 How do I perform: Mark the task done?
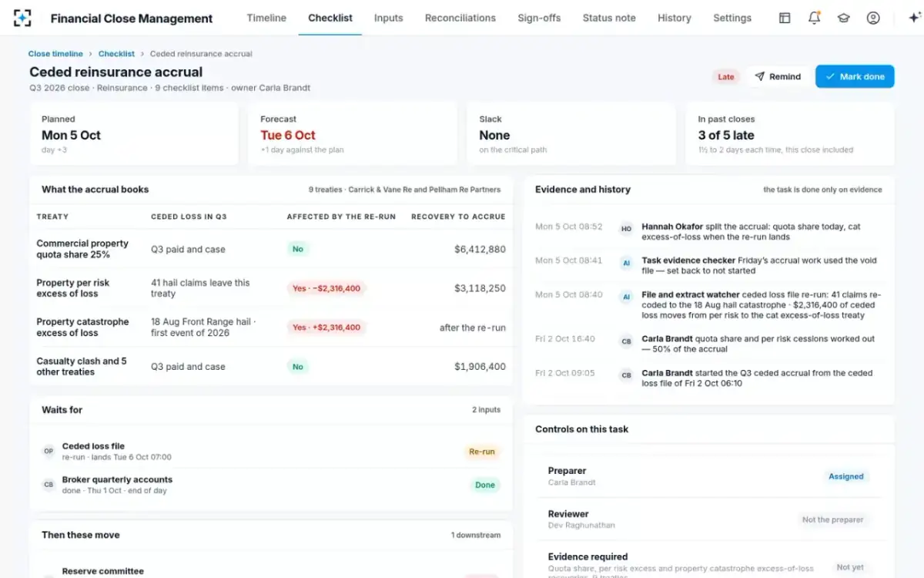coord(855,76)
